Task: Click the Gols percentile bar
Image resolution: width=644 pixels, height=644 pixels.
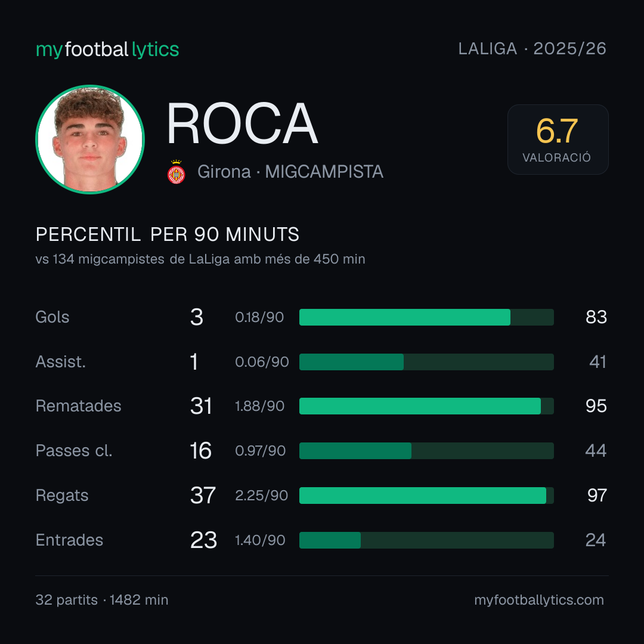Action: 426,317
